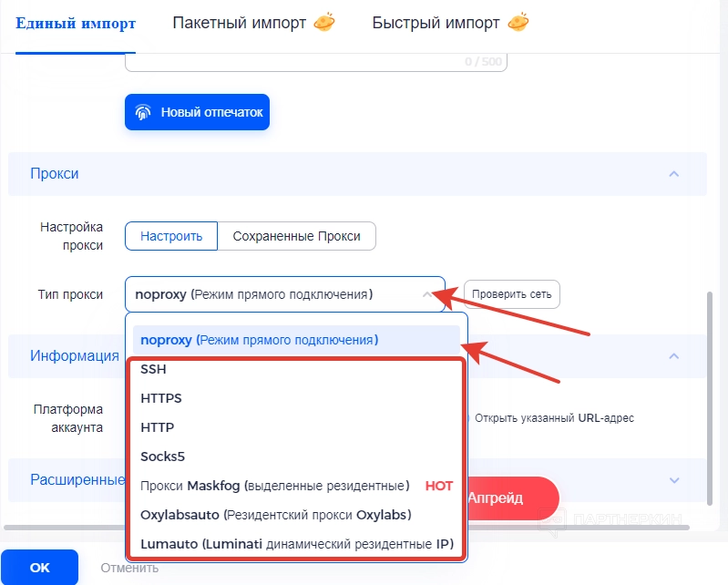Select the Единый импорт tab
The width and height of the screenshot is (728, 585).
point(76,23)
